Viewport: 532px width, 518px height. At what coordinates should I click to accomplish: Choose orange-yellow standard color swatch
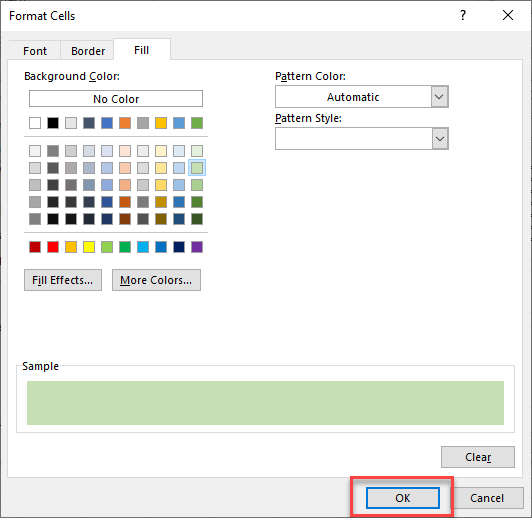[71, 247]
